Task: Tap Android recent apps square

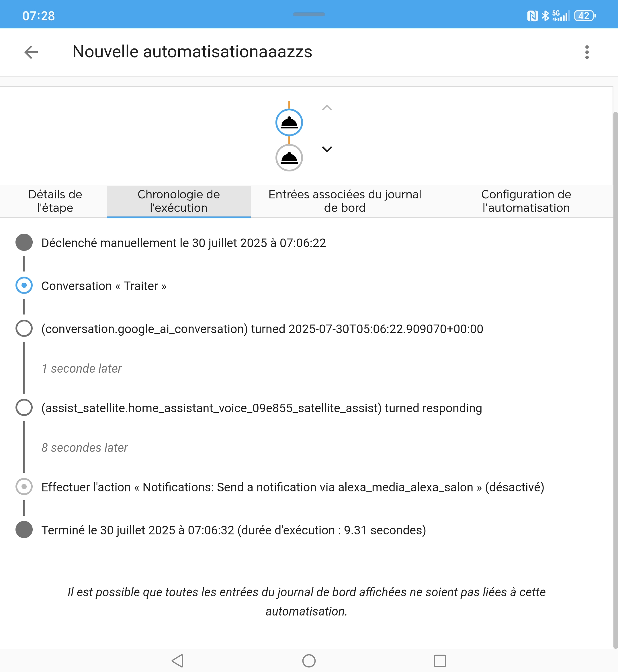Action: tap(439, 661)
